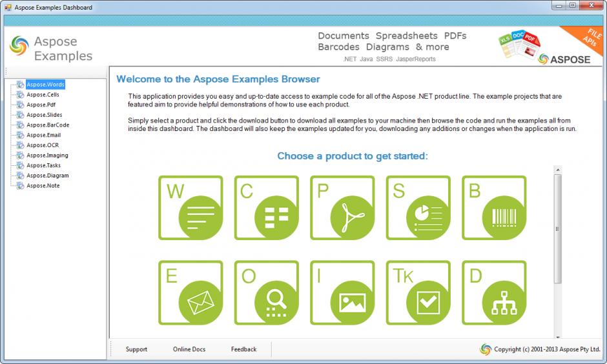
Task: Click the product panel vertical scrollbar thumb
Action: pos(558,228)
